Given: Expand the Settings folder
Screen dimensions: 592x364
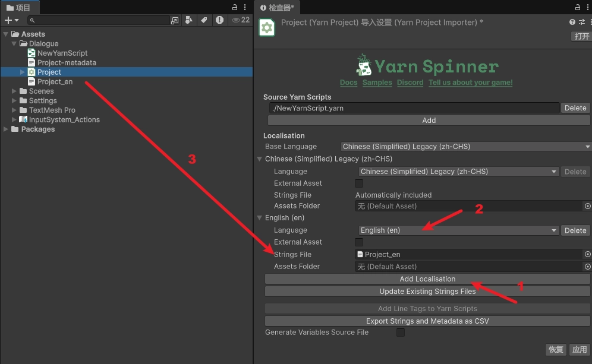Looking at the screenshot, I should [14, 101].
